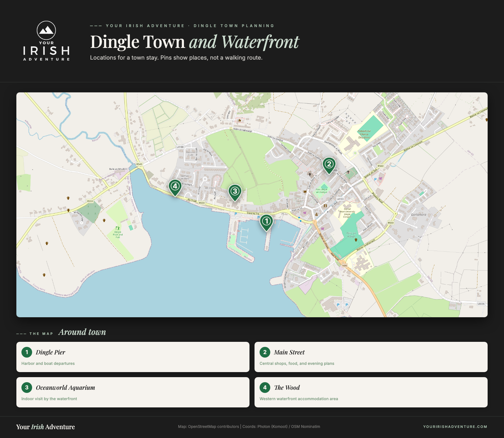The image size is (504, 438).
Task: Click the number 2 badge beside Main Street
Action: pos(265,352)
